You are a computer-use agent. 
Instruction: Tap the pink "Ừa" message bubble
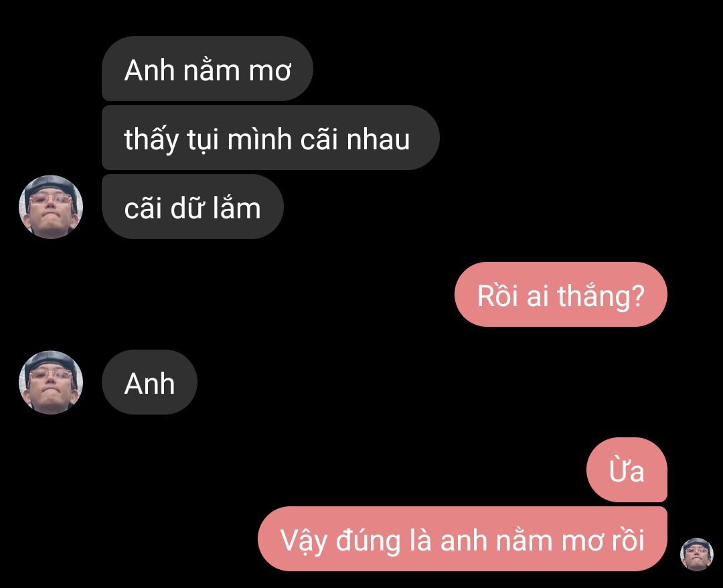(x=627, y=470)
